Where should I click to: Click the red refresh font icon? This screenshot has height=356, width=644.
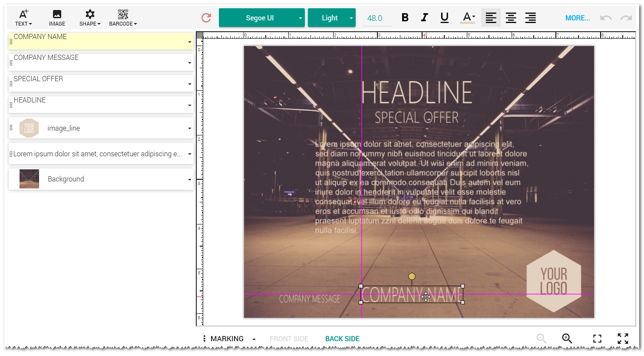point(206,18)
